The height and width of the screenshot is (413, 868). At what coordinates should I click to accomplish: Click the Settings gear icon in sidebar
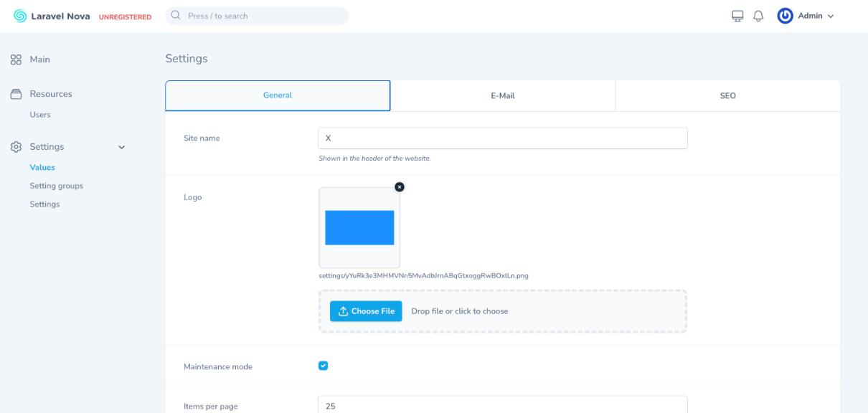(16, 147)
